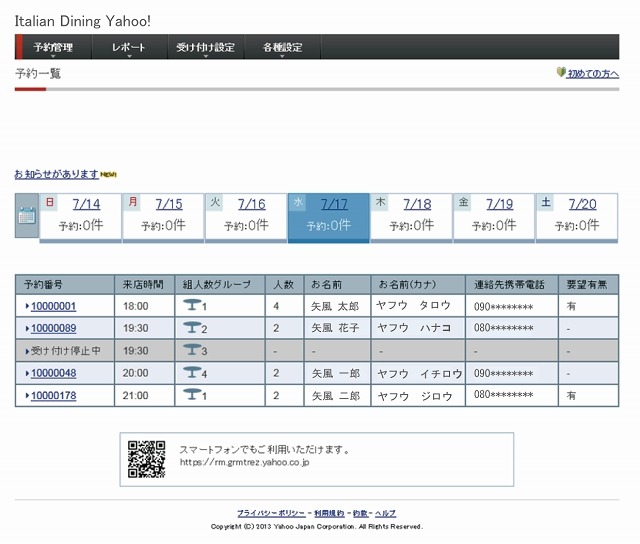The height and width of the screenshot is (544, 640).
Task: Open the calendar picker icon
Action: click(27, 215)
